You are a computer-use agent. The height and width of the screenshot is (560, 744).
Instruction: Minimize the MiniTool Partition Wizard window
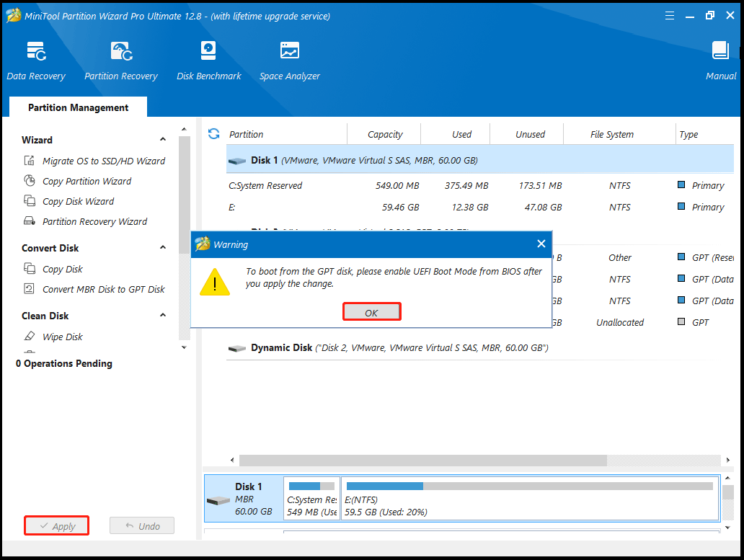[x=690, y=16]
